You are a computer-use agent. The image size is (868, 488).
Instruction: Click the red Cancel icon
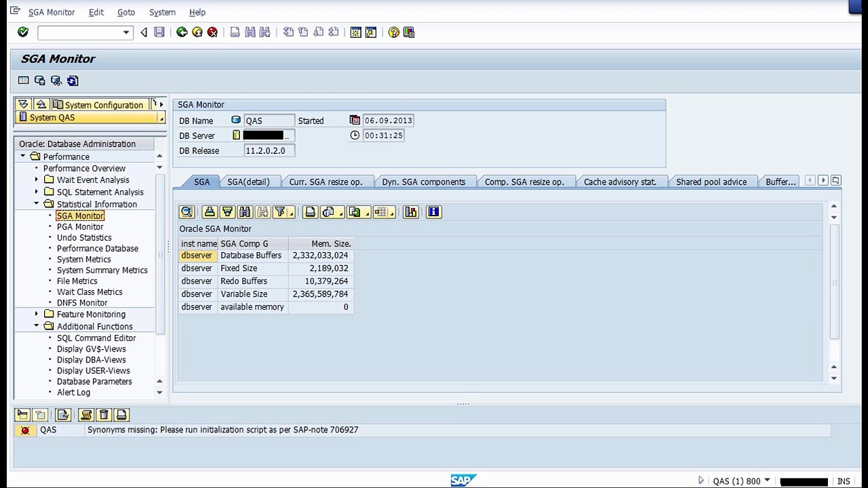212,32
